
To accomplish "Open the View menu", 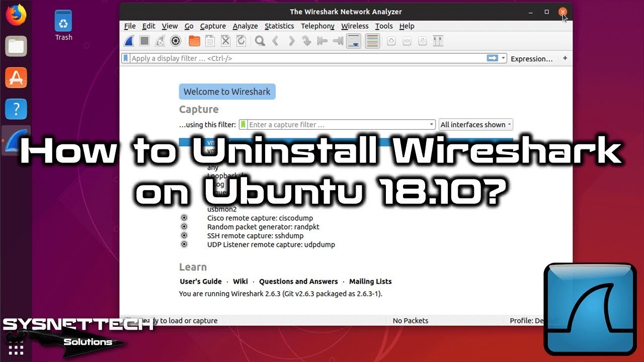I will pos(170,26).
